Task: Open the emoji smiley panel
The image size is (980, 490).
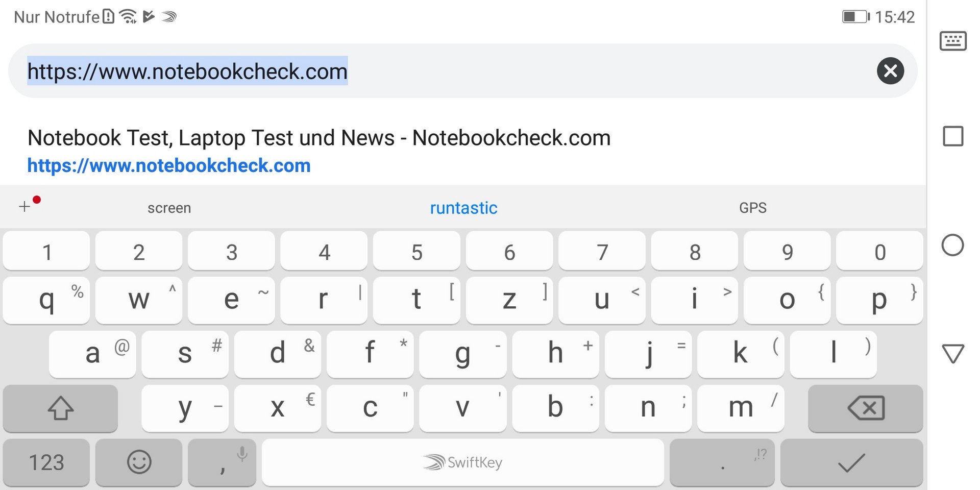Action: (139, 462)
